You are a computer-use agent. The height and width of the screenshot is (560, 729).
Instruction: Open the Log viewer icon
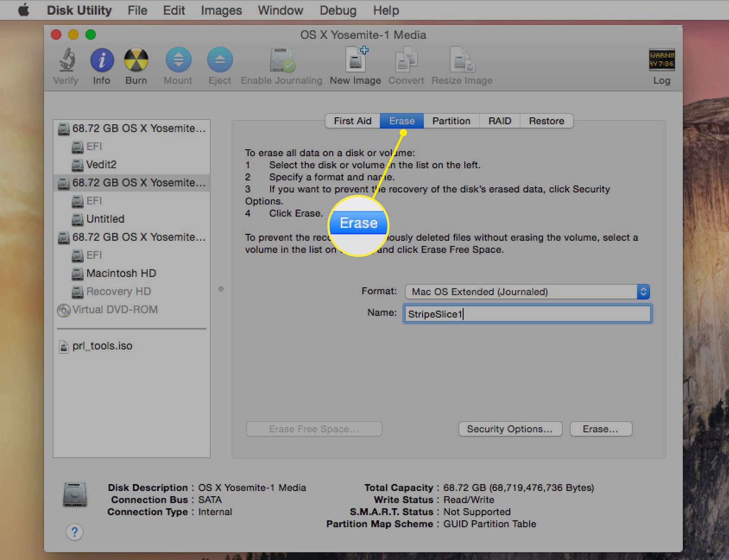pos(662,60)
